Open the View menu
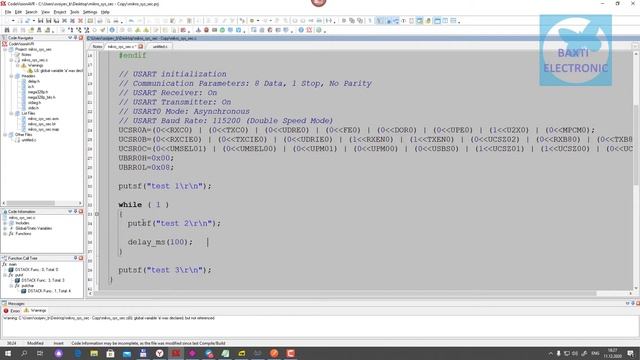The height and width of the screenshot is (360, 640). (x=45, y=12)
